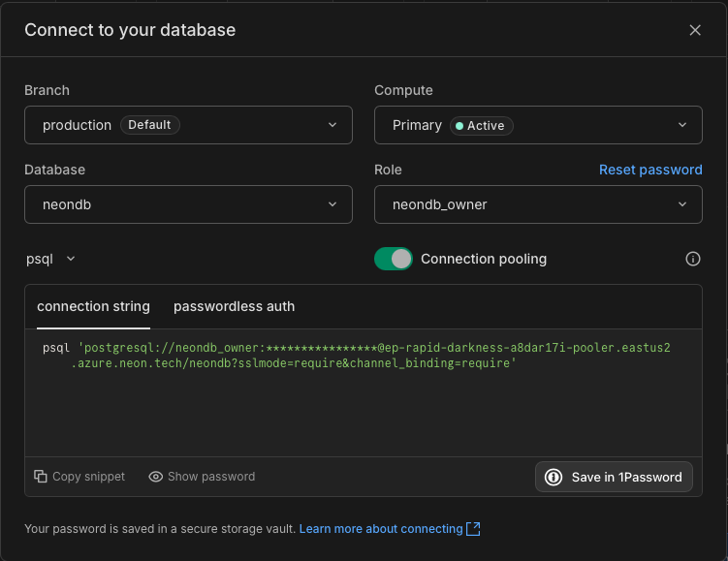Click the Reset password link
The height and width of the screenshot is (561, 728).
[650, 170]
